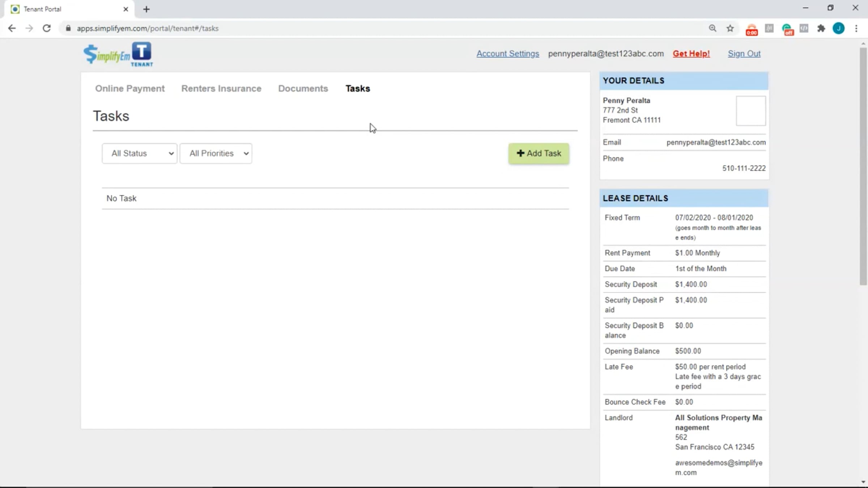
Task: Switch to the Renters Insurance tab
Action: (x=221, y=89)
